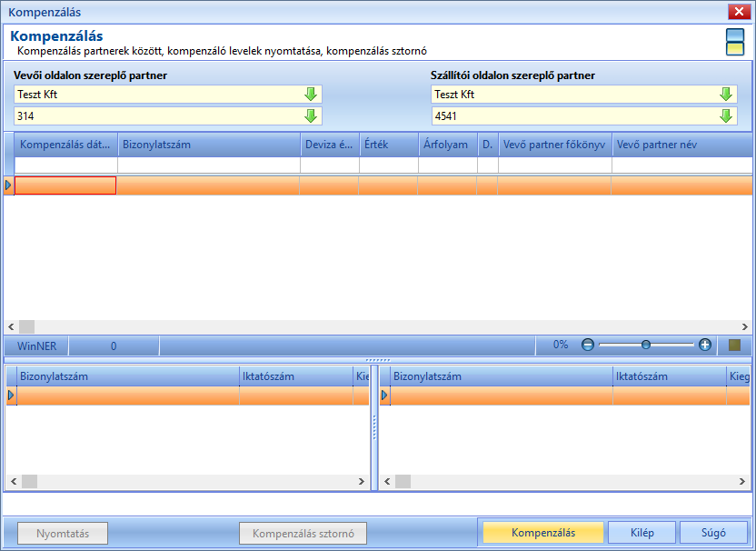
Task: Click the row indicator arrow in the top grid
Action: 8,185
